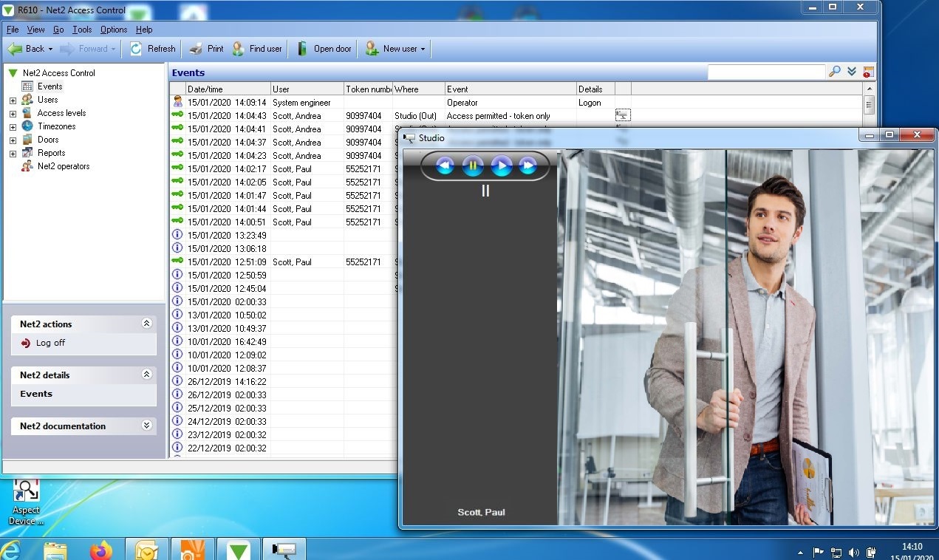Collapse the Net2 actions panel
Viewport: 939px width, 560px height.
[146, 324]
